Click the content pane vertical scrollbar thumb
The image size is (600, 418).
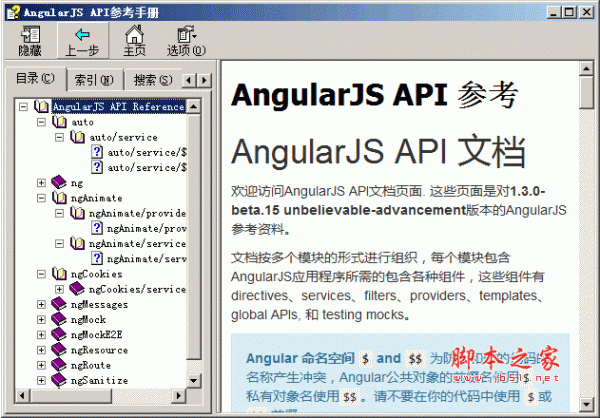[x=586, y=92]
